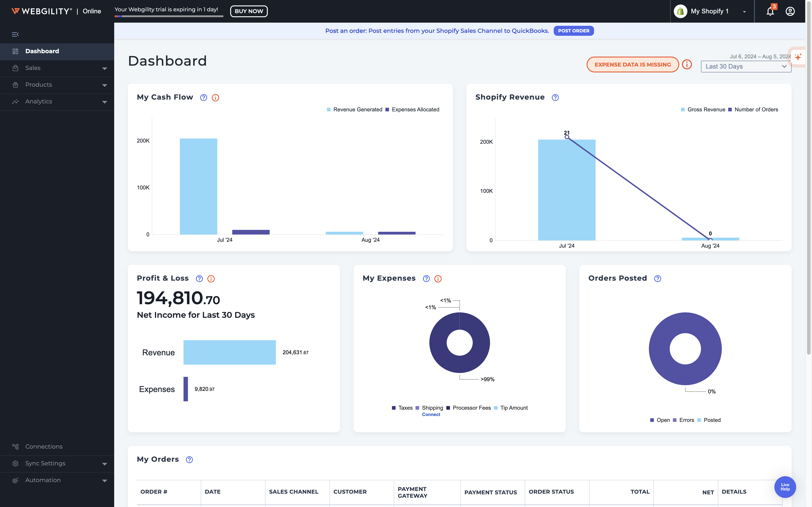The height and width of the screenshot is (507, 812).
Task: Open the user account profile icon
Action: click(x=790, y=11)
